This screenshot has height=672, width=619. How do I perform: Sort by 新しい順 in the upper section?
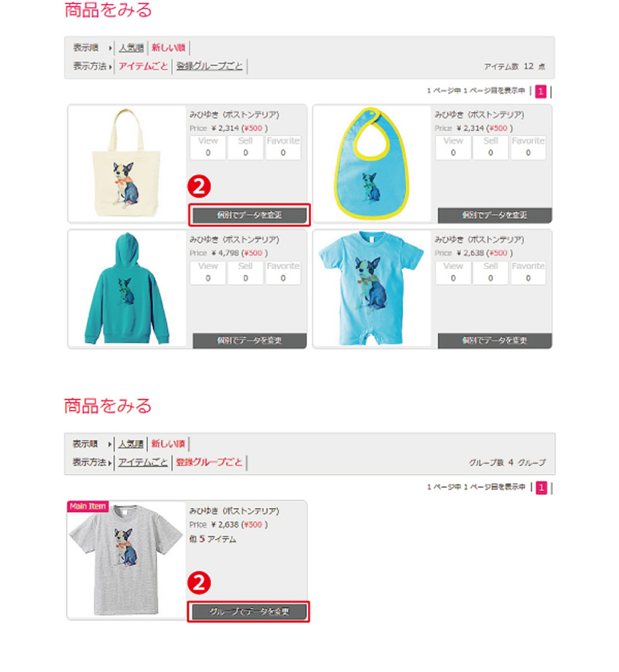[169, 48]
